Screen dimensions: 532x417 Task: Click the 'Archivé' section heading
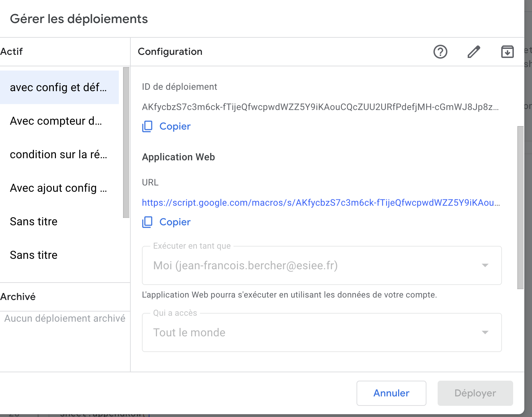(x=18, y=297)
